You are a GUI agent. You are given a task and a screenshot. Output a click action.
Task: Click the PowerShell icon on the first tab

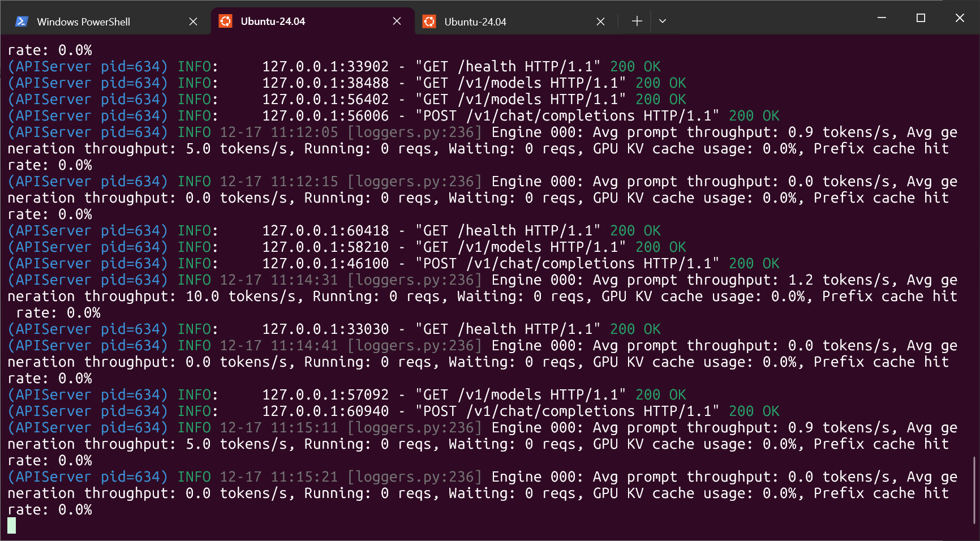coord(22,22)
